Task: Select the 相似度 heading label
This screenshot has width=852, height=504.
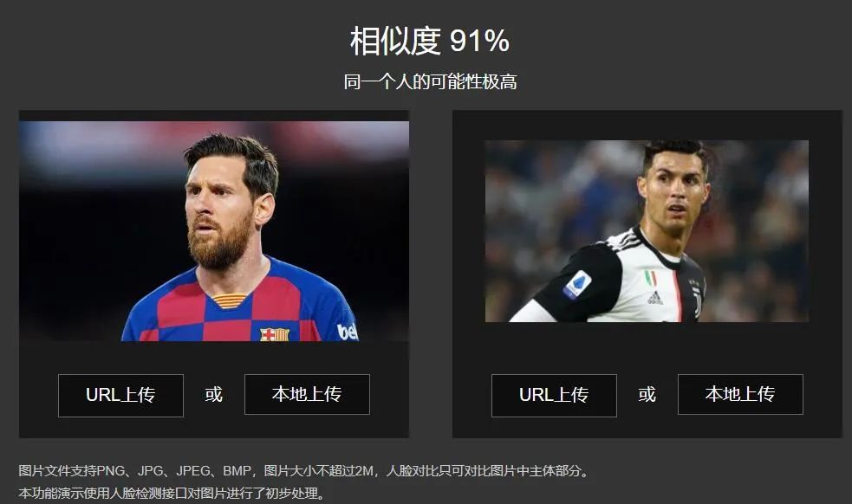Action: point(395,41)
